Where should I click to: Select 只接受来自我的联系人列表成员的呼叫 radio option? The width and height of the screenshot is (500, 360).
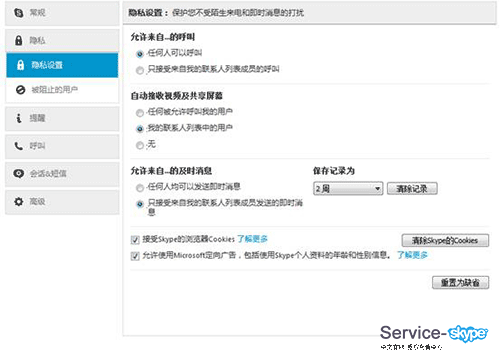pos(140,70)
